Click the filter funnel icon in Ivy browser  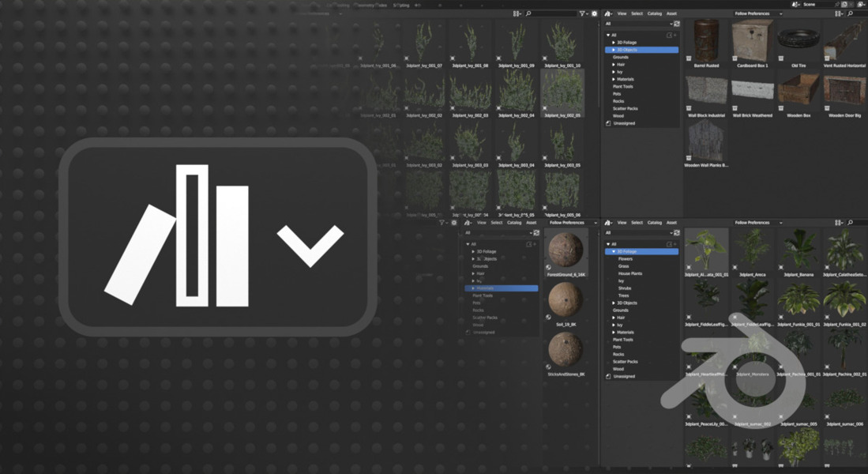[x=582, y=13]
